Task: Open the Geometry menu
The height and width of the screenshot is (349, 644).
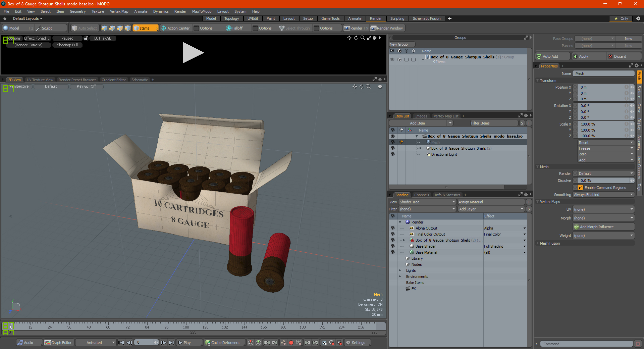Action: [77, 11]
